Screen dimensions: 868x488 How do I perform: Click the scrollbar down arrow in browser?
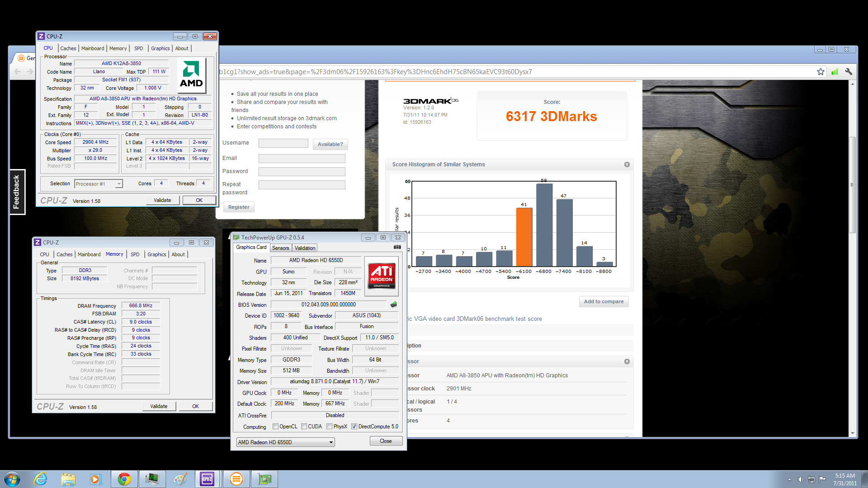[x=852, y=433]
